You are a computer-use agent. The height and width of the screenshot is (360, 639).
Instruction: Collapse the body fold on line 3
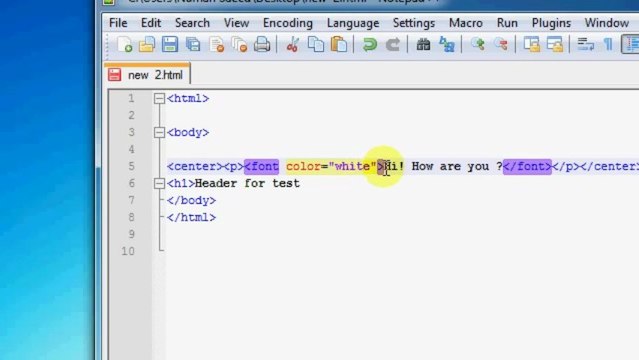click(159, 132)
